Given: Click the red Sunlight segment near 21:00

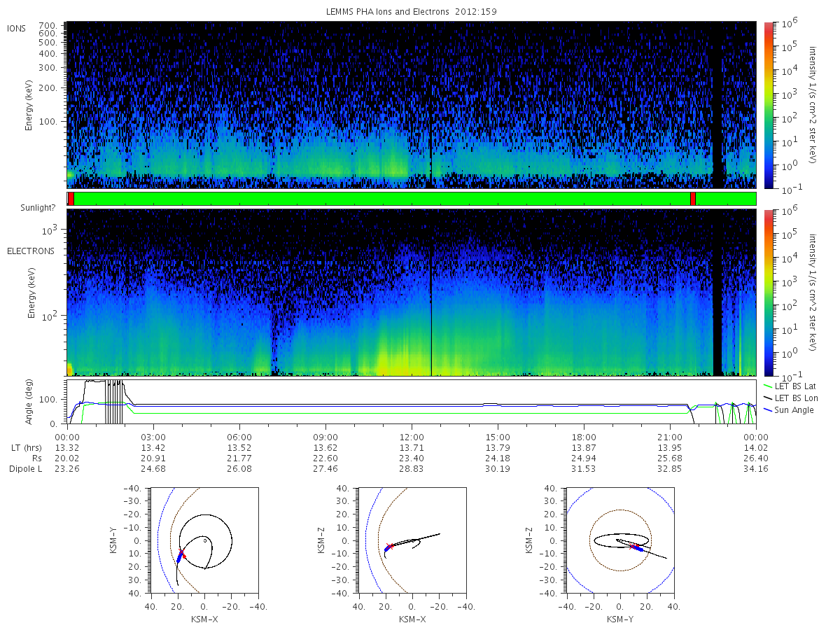Looking at the screenshot, I should click(693, 199).
